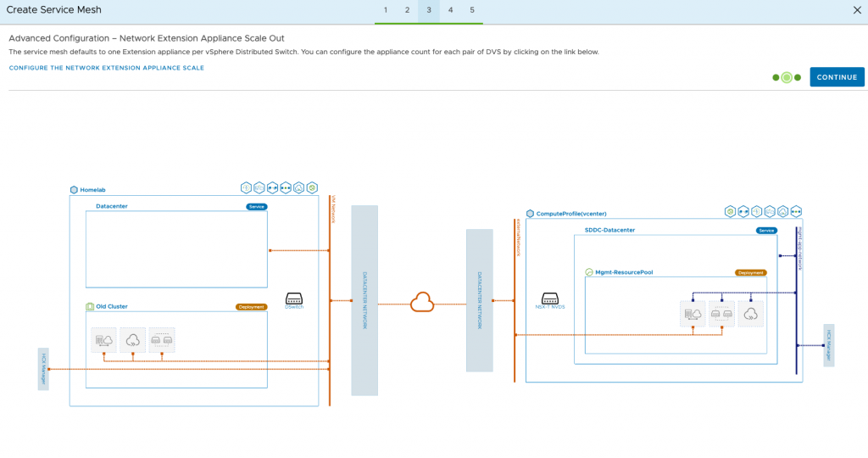The height and width of the screenshot is (458, 868).
Task: Click the CONTINUE button
Action: [x=837, y=77]
